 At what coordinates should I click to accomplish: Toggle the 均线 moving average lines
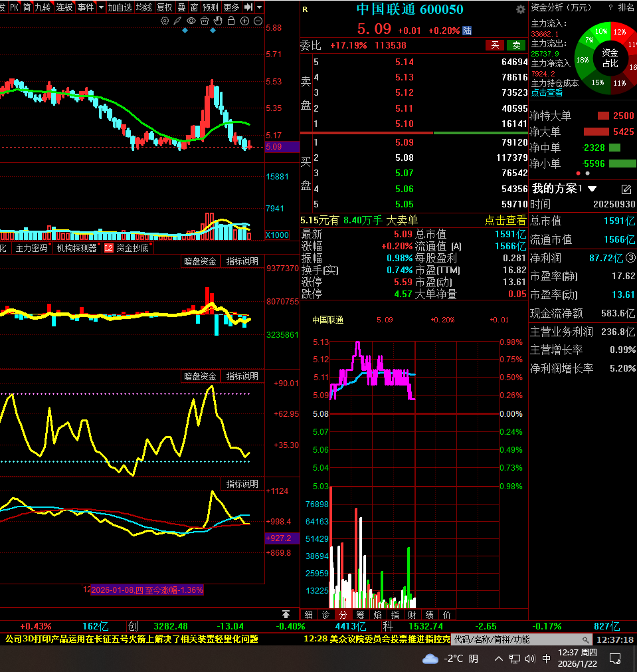click(144, 7)
